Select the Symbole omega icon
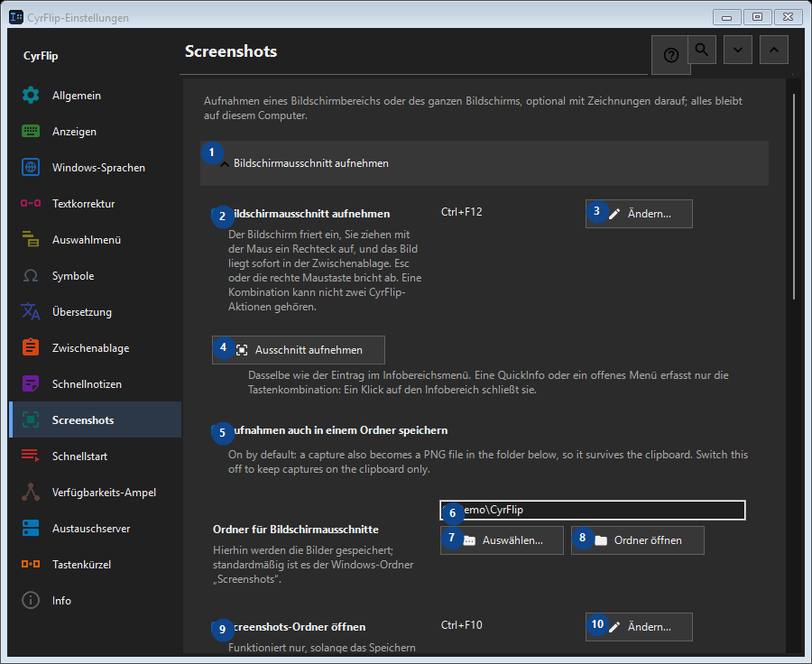 [31, 276]
